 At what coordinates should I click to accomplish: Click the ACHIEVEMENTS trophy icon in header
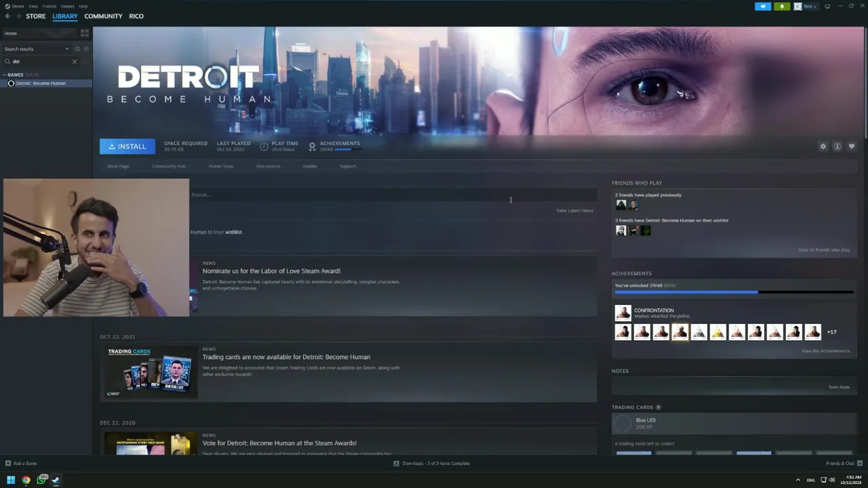click(312, 146)
